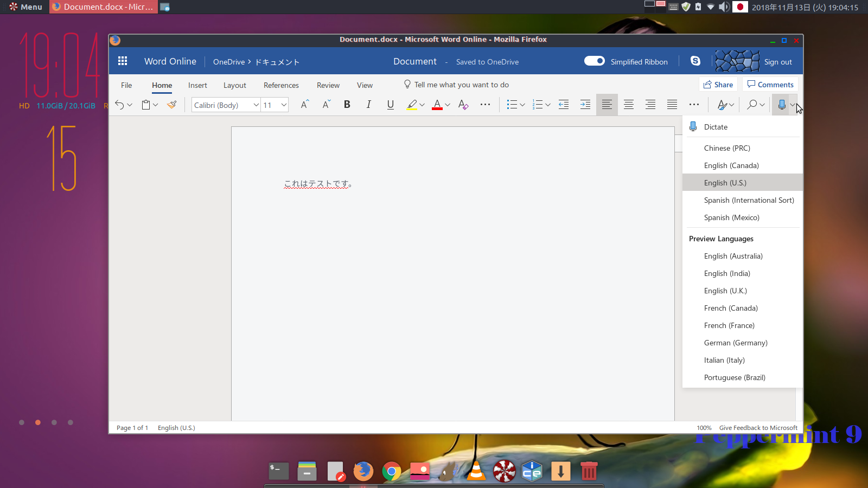Align text to the right
868x488 pixels.
pyautogui.click(x=650, y=105)
